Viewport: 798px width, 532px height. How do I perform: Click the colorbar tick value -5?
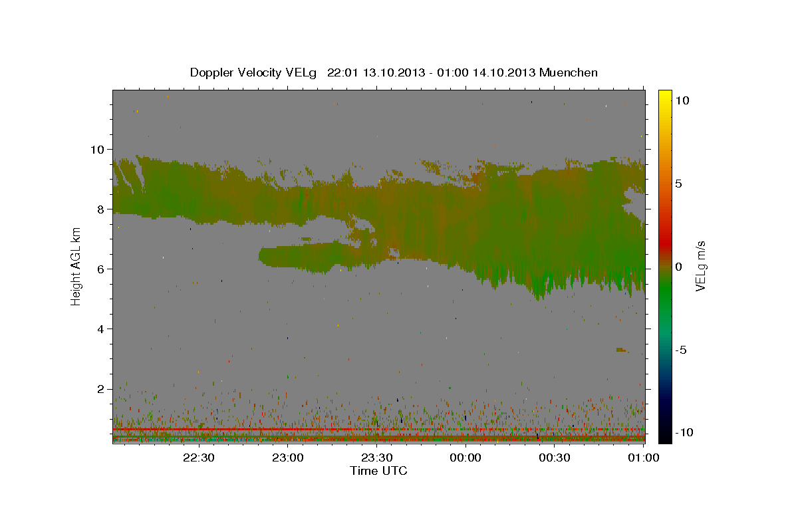tap(682, 350)
